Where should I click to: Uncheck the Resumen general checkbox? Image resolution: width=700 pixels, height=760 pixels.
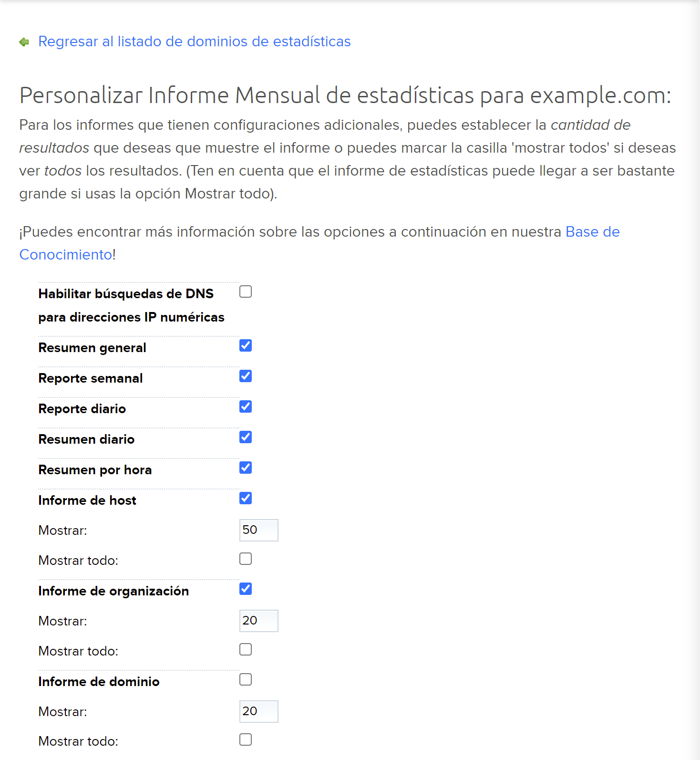pyautogui.click(x=246, y=345)
